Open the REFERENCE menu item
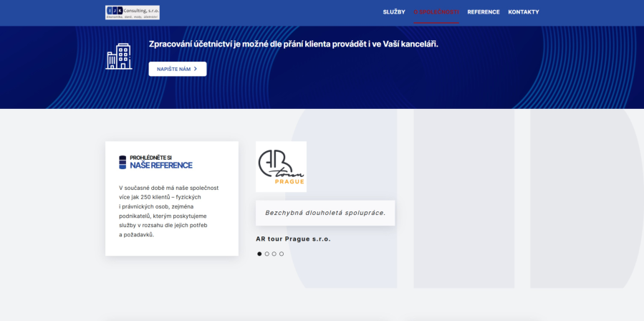The height and width of the screenshot is (321, 644). pos(484,12)
